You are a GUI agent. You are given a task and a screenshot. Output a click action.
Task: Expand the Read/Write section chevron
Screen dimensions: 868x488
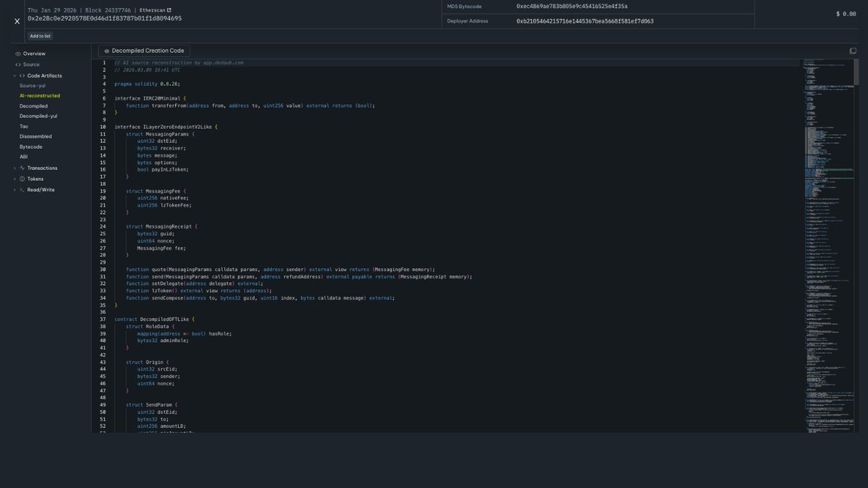[x=14, y=189]
